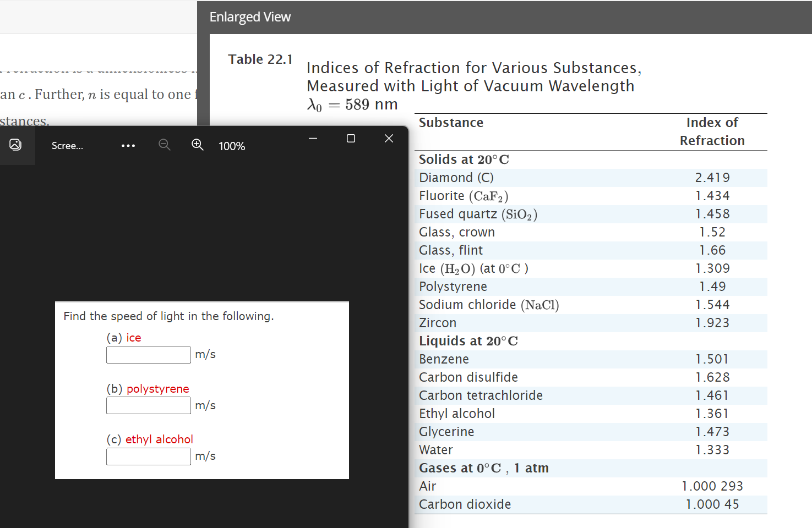Click the answer box for part (a)

(x=148, y=355)
